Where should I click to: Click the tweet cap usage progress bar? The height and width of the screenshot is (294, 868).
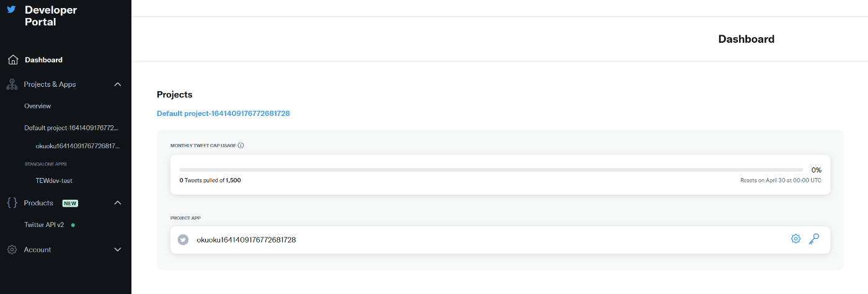coord(491,169)
